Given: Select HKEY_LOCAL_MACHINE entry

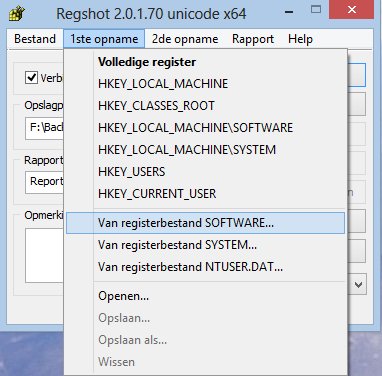Looking at the screenshot, I should (205, 84).
